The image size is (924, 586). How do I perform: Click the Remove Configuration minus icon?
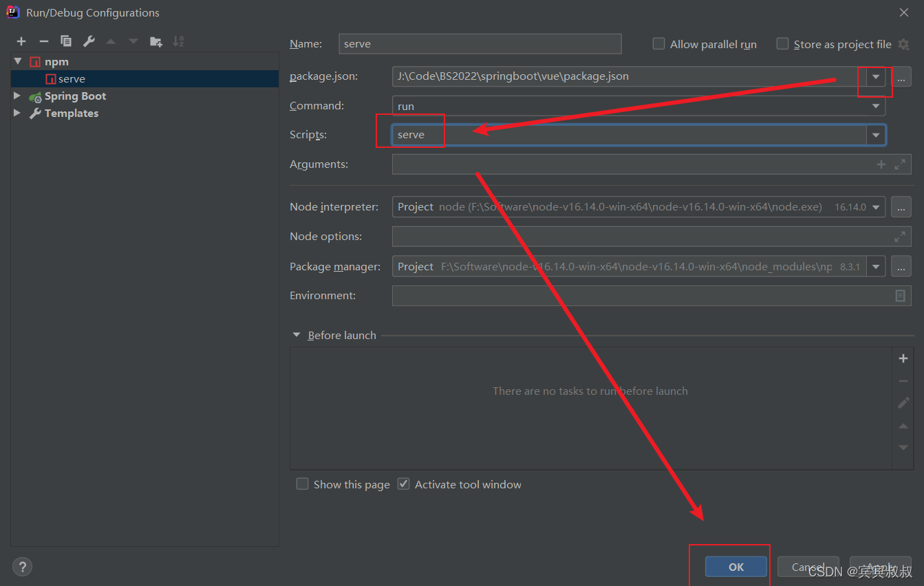tap(43, 41)
